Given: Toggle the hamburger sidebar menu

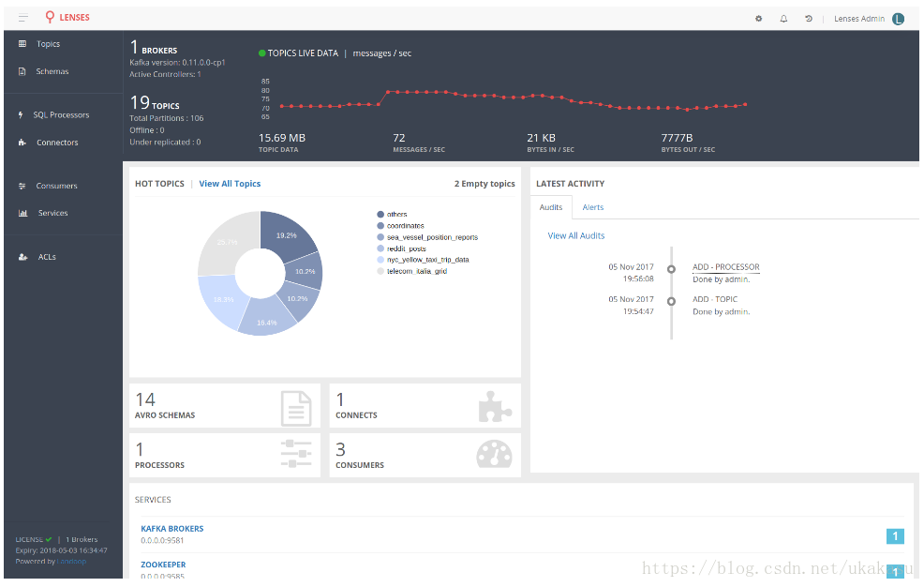Looking at the screenshot, I should pyautogui.click(x=23, y=18).
